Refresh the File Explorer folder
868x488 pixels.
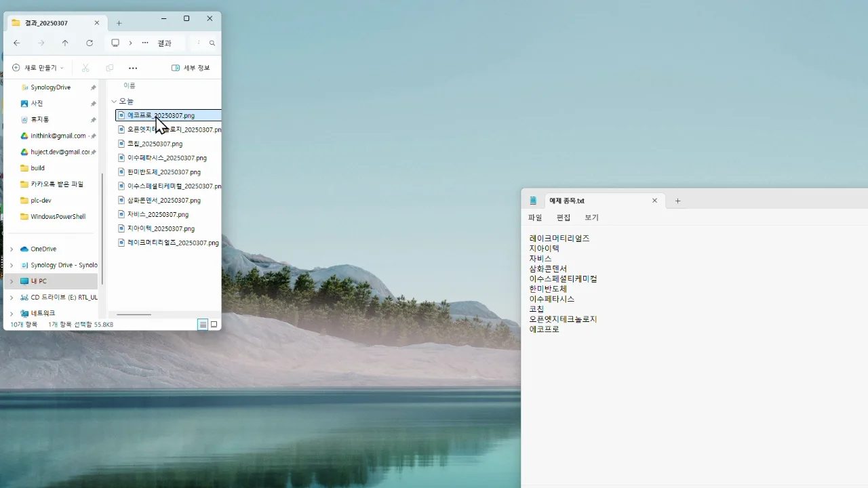[90, 43]
